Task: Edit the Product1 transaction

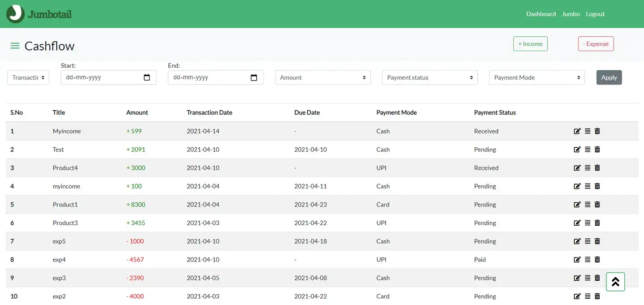Action: [x=577, y=204]
